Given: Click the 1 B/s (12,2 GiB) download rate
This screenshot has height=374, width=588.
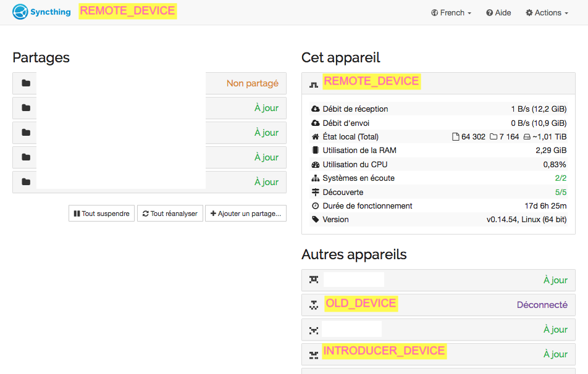Looking at the screenshot, I should [x=539, y=109].
